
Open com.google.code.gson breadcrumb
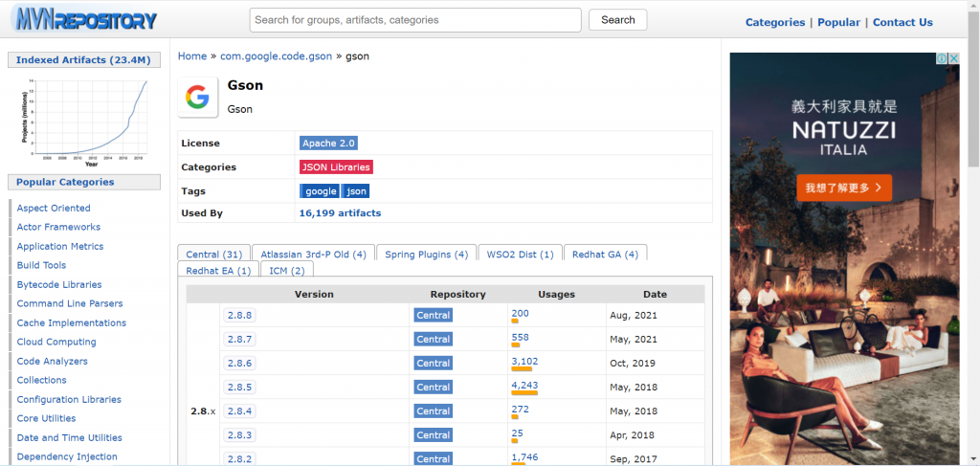276,56
